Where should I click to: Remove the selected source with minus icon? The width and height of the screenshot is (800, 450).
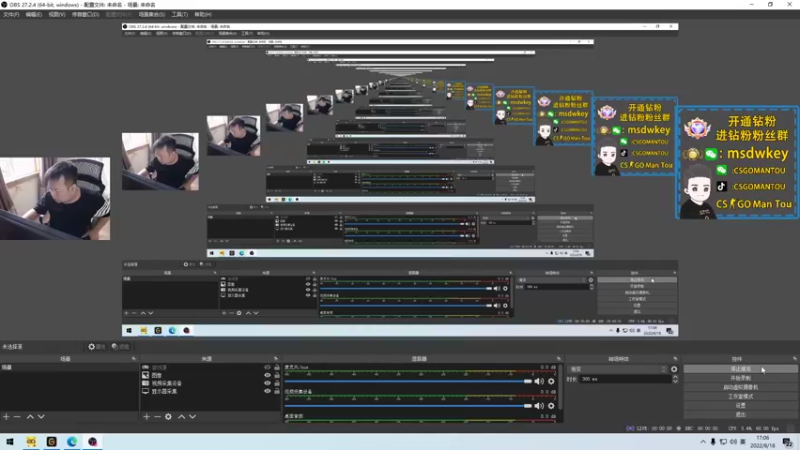click(x=157, y=417)
